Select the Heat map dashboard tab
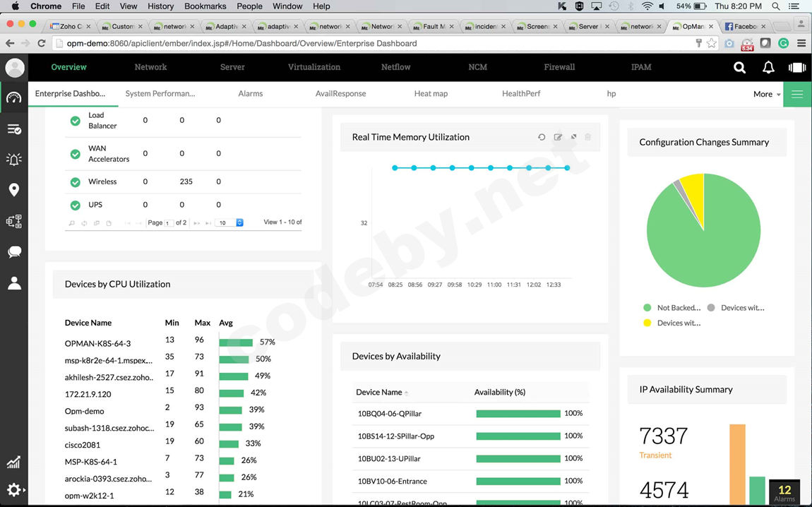 coord(431,94)
